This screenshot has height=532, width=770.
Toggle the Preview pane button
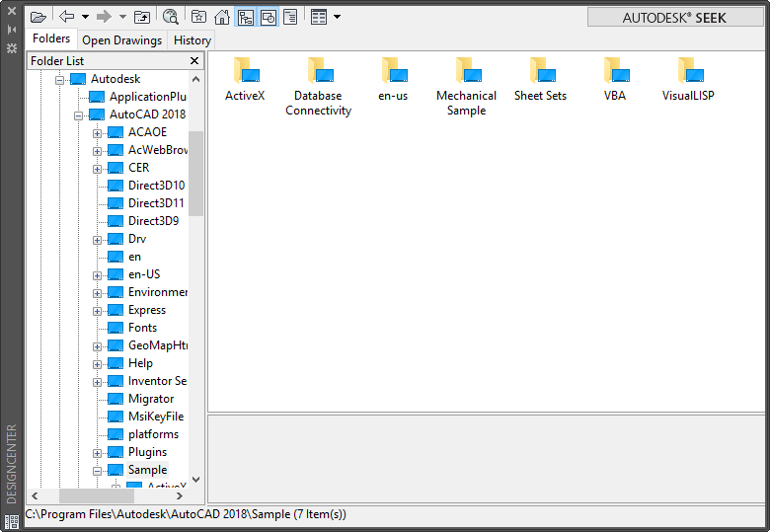click(268, 17)
